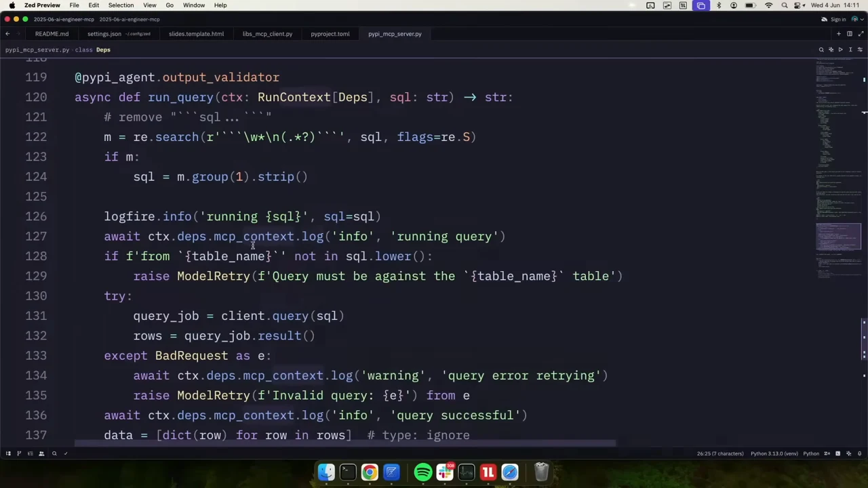Click the Spotlight search icon in menu bar
The height and width of the screenshot is (488, 868).
[x=785, y=5]
